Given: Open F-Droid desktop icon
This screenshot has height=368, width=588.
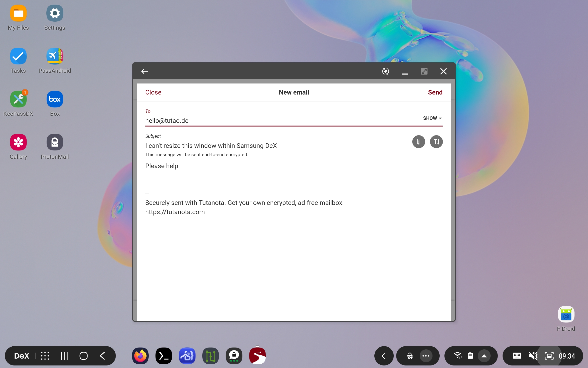Looking at the screenshot, I should (566, 319).
